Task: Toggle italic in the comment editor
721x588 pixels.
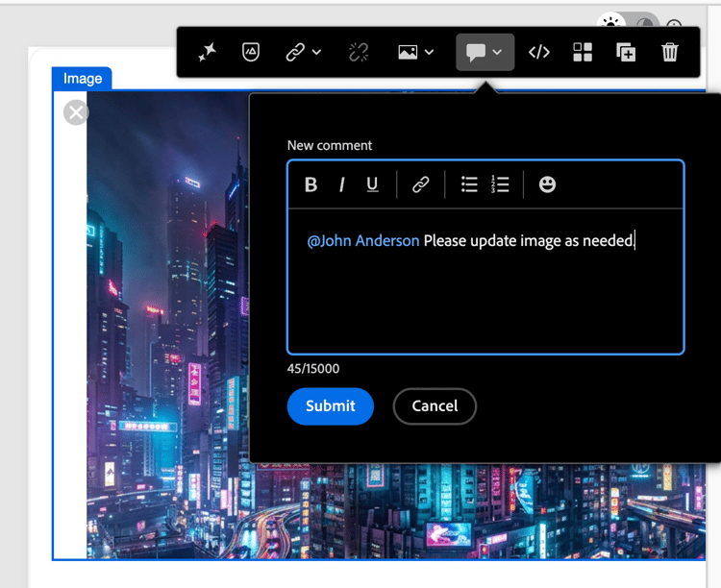Action: tap(341, 184)
